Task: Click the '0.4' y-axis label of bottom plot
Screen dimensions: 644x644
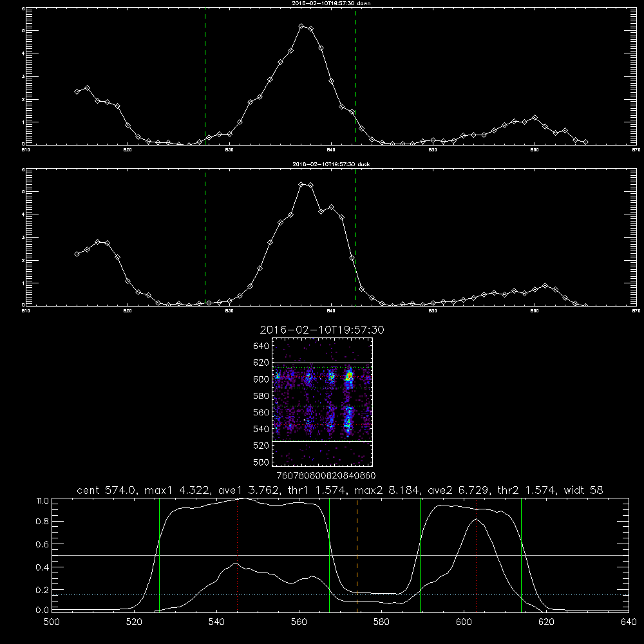Action: click(x=43, y=567)
